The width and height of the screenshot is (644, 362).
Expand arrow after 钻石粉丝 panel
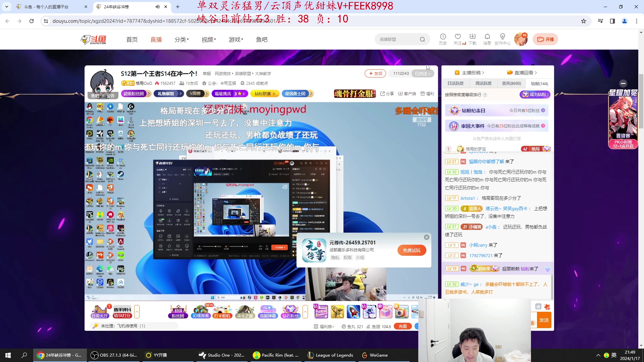coord(305,312)
